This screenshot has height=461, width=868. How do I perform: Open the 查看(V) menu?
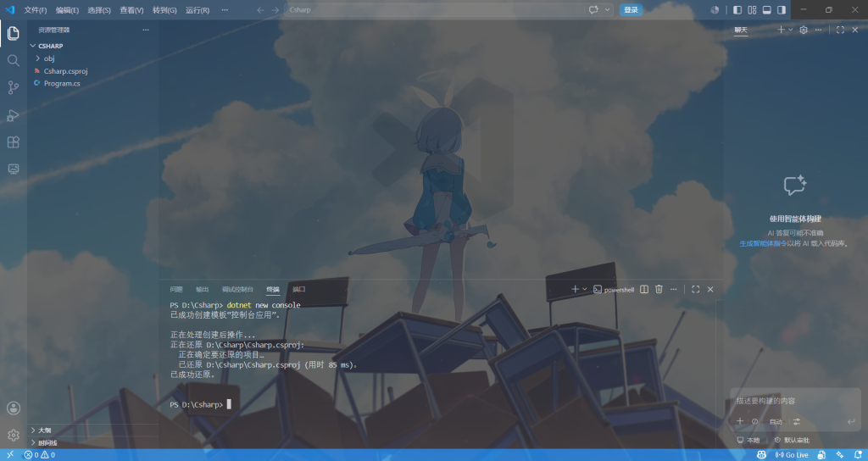pos(131,10)
